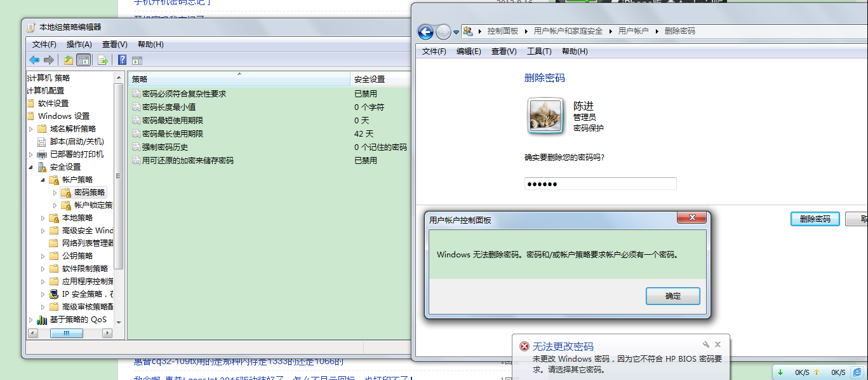
Task: Click the 用户帐户 breadcrumb in address bar
Action: pos(633,31)
